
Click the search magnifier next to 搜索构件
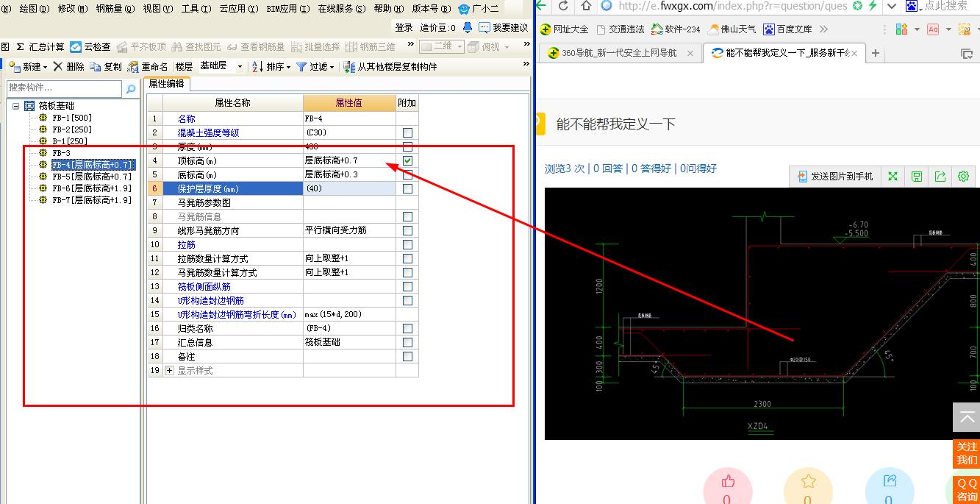pyautogui.click(x=131, y=88)
